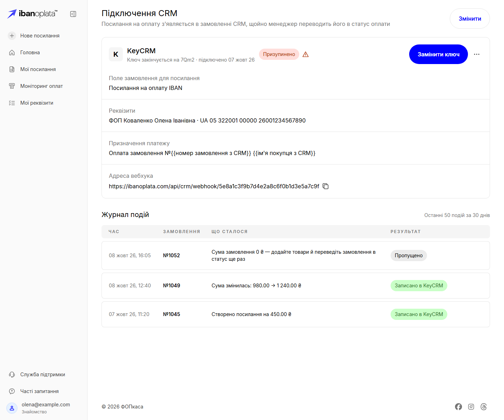The image size is (504, 420).
Task: Copy the webhook address
Action: (325, 186)
